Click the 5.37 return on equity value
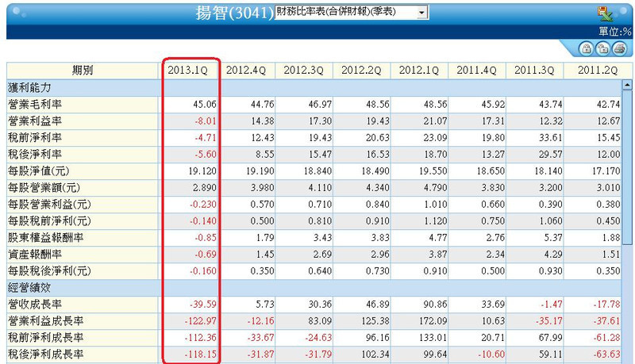 click(x=553, y=237)
